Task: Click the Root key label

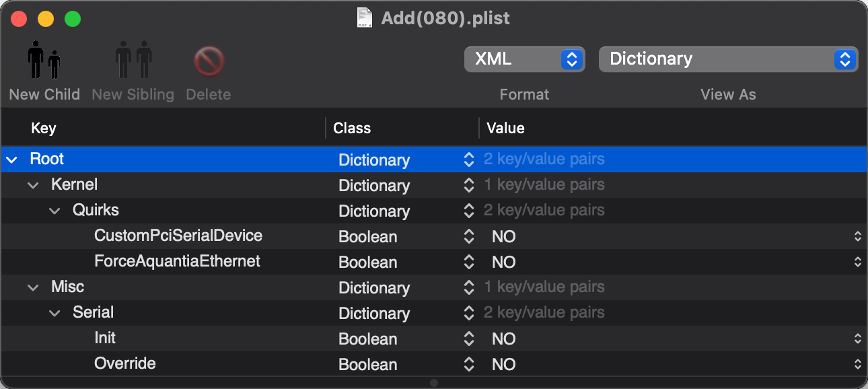Action: tap(47, 159)
